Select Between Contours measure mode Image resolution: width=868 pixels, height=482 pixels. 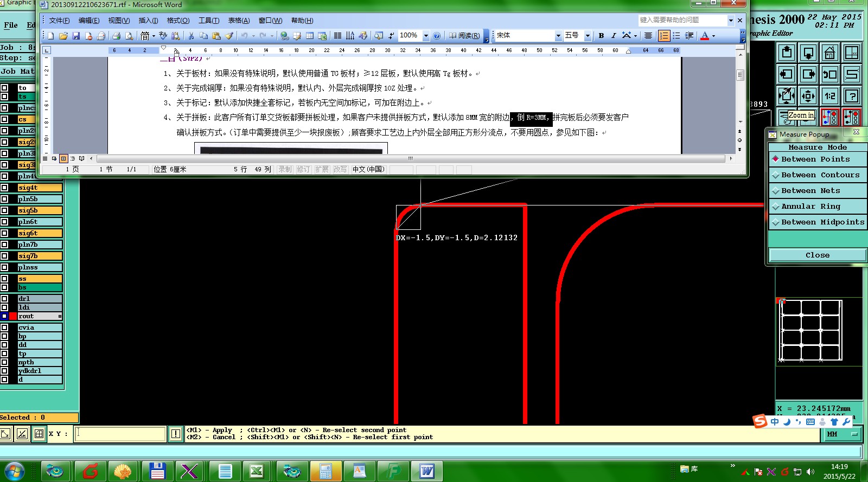click(818, 175)
